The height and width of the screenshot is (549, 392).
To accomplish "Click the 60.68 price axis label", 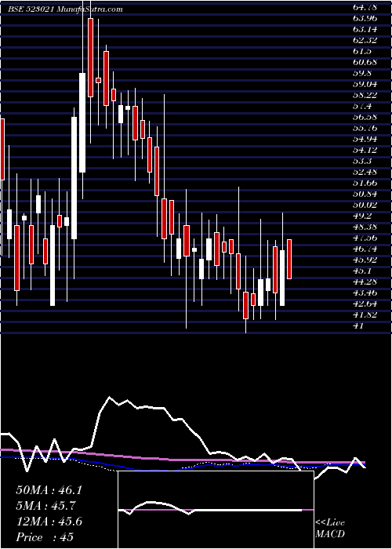I will coord(365,62).
